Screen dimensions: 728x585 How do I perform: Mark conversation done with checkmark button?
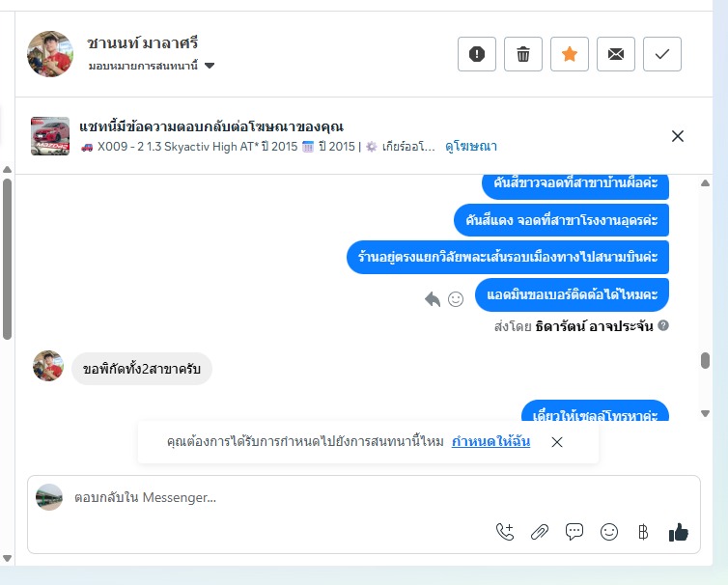pyautogui.click(x=662, y=54)
